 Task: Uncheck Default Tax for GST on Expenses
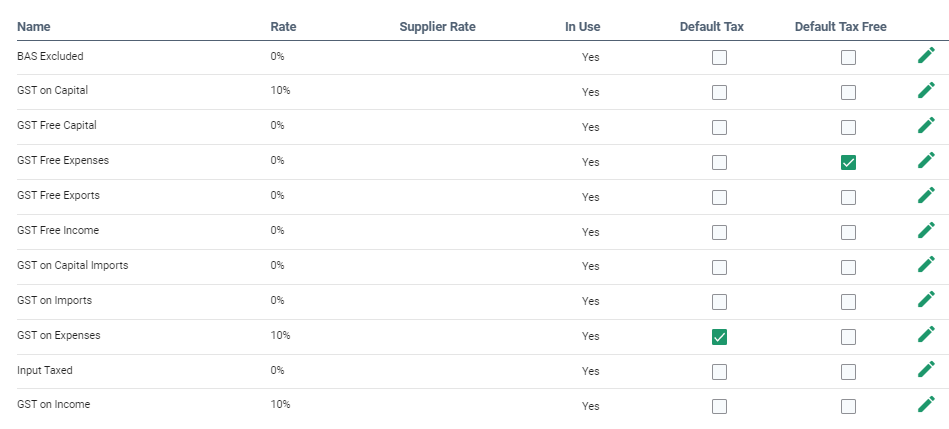tap(719, 337)
